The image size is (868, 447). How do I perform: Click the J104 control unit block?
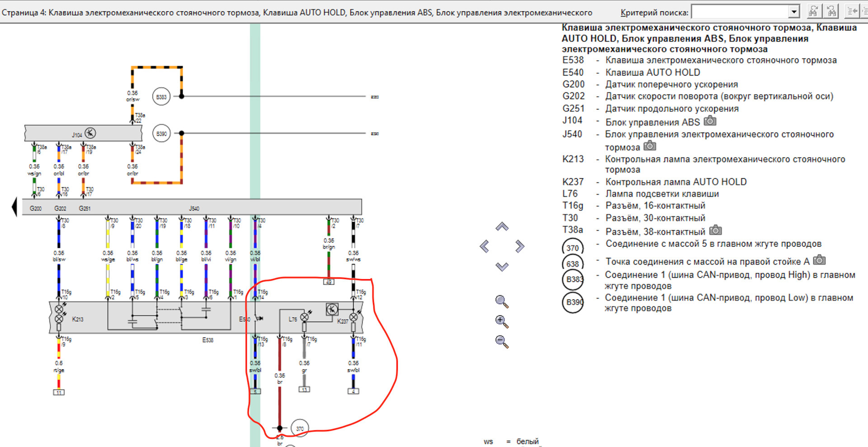click(83, 133)
